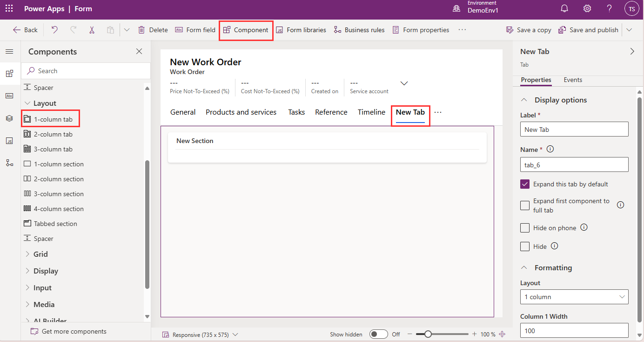Viewport: 644px width, 342px height.
Task: Open Form properties
Action: click(x=421, y=30)
